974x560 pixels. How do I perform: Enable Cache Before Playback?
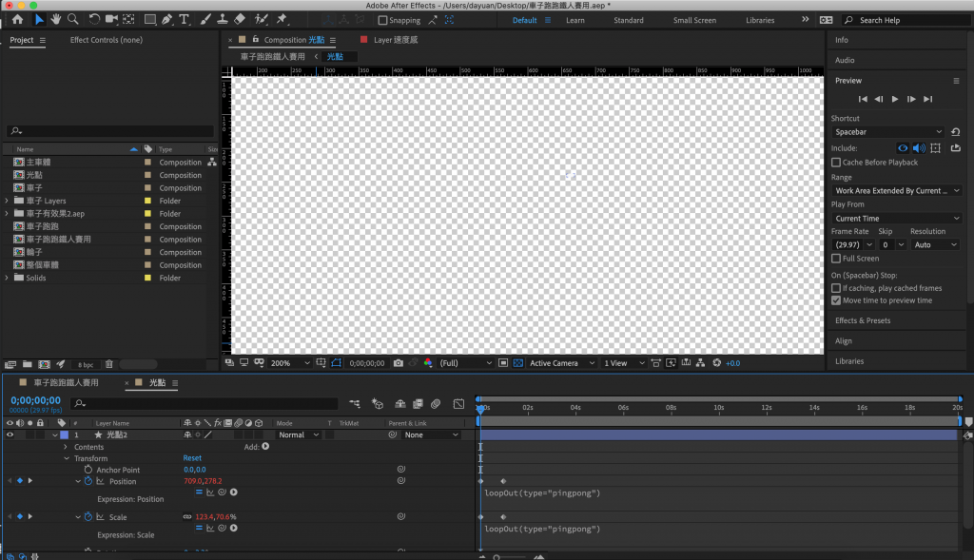coord(836,163)
